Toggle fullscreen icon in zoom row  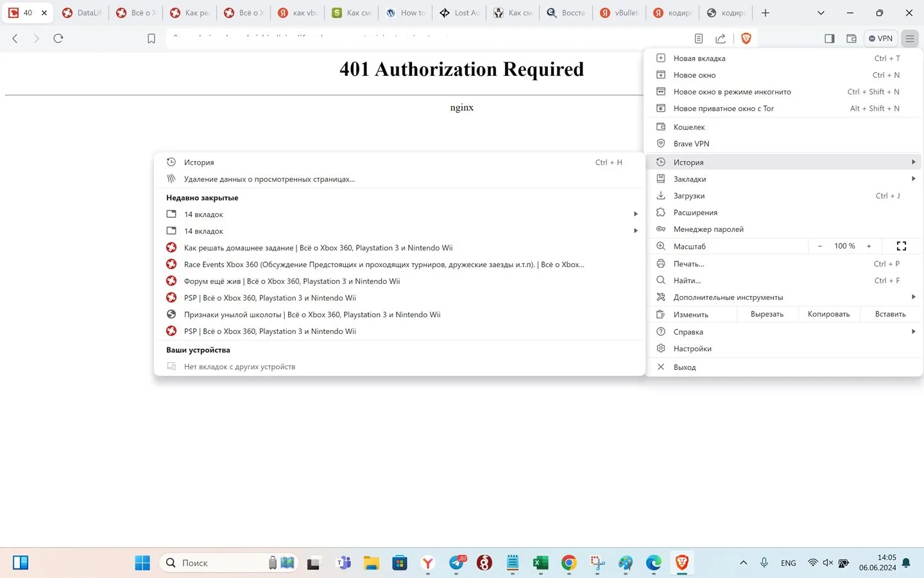pyautogui.click(x=902, y=246)
